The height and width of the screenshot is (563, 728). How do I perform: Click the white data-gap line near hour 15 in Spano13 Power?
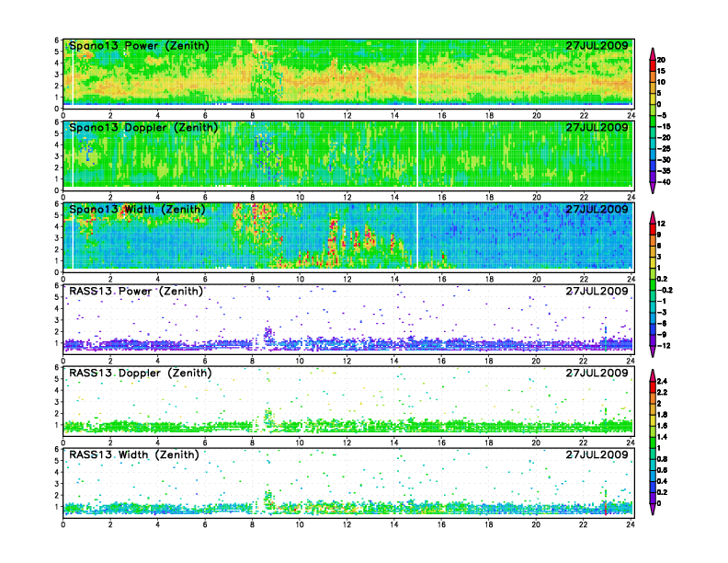[417, 73]
